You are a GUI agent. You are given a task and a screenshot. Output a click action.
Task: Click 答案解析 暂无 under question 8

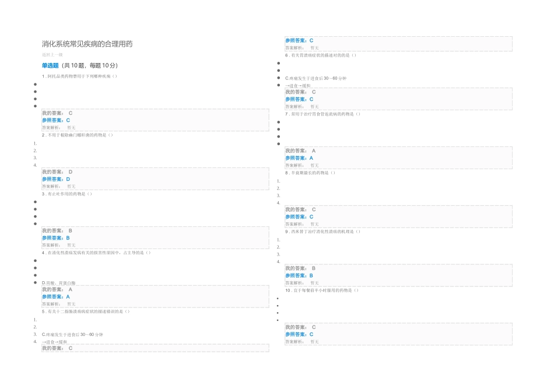pyautogui.click(x=302, y=224)
